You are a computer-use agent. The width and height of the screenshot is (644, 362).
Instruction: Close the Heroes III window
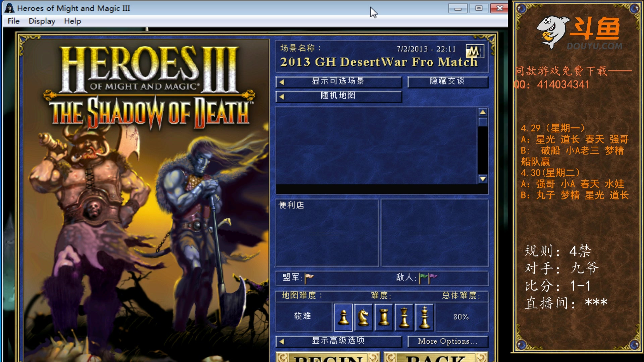(x=499, y=8)
